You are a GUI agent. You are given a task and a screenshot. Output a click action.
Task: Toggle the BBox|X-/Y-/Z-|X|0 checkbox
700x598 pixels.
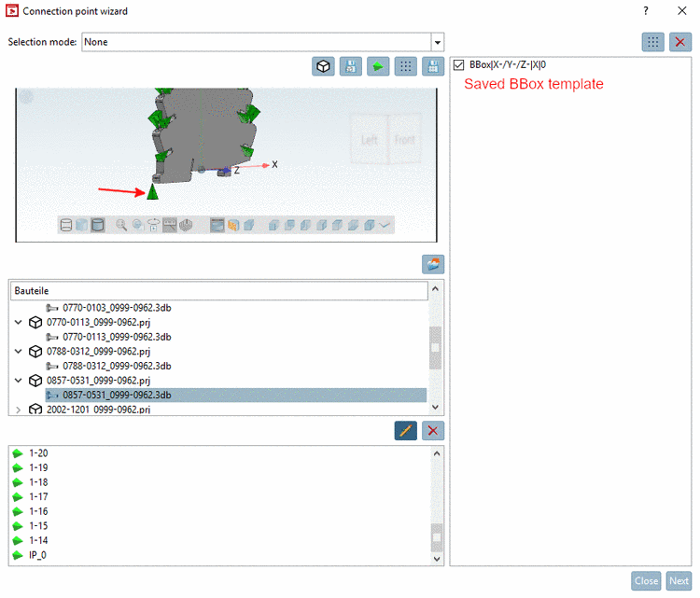coord(458,65)
